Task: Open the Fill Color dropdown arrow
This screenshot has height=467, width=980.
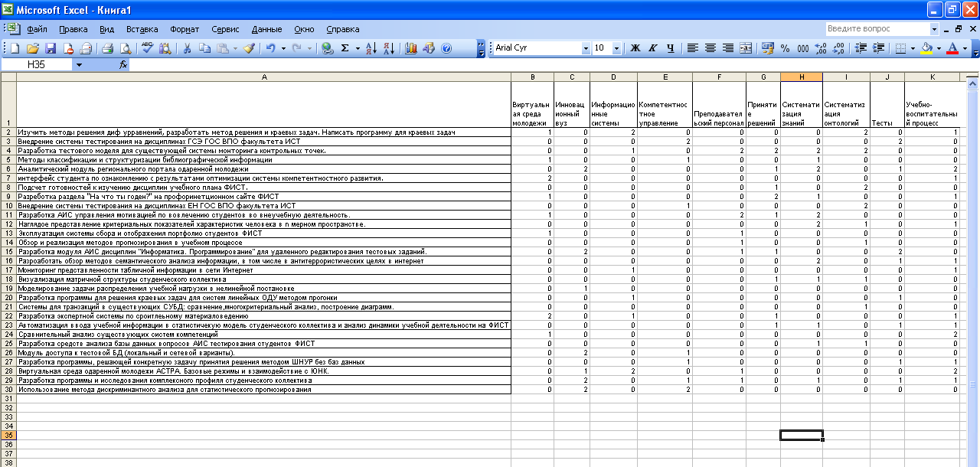Action: (939, 47)
